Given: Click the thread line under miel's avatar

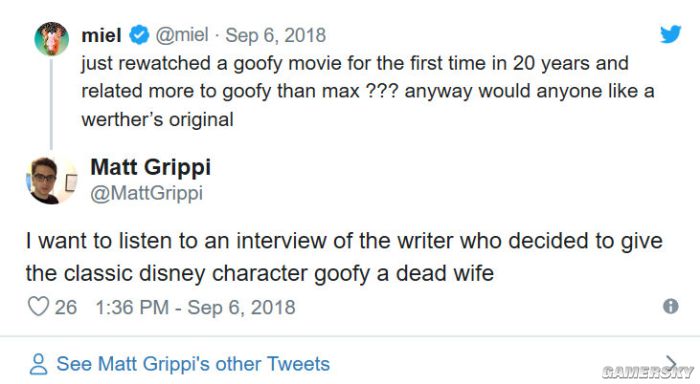Looking at the screenshot, I should click(x=51, y=104).
